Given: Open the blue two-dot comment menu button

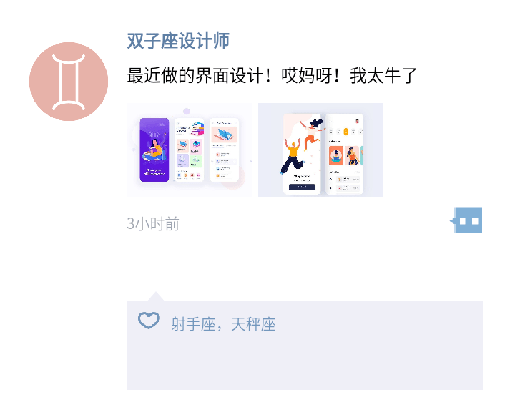Looking at the screenshot, I should [x=466, y=220].
